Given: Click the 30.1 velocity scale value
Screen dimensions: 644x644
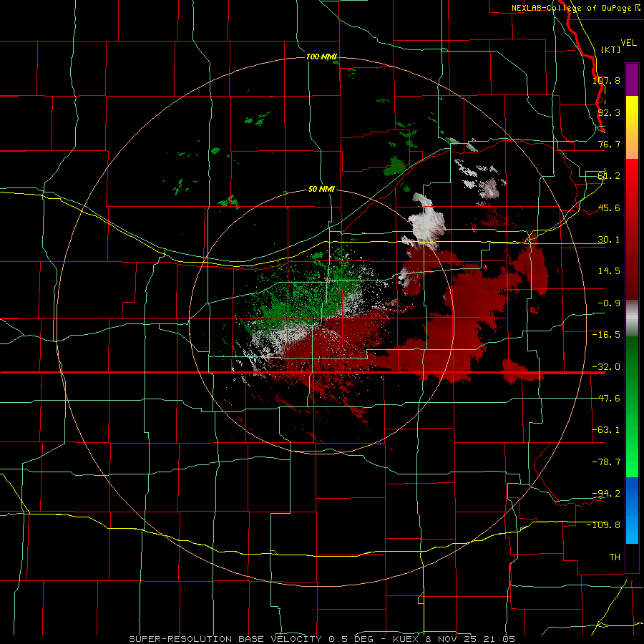Looking at the screenshot, I should pyautogui.click(x=609, y=240).
